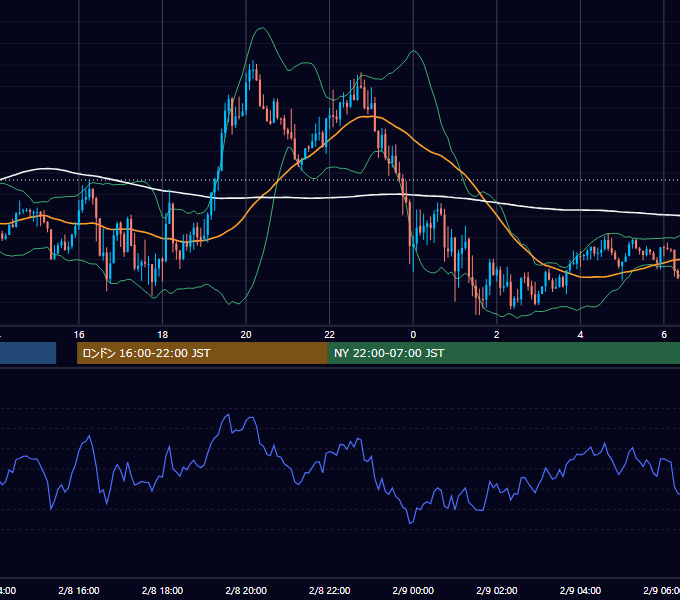This screenshot has width=680, height=600.
Task: Click the 2/8 18:00 date label
Action: [x=162, y=591]
